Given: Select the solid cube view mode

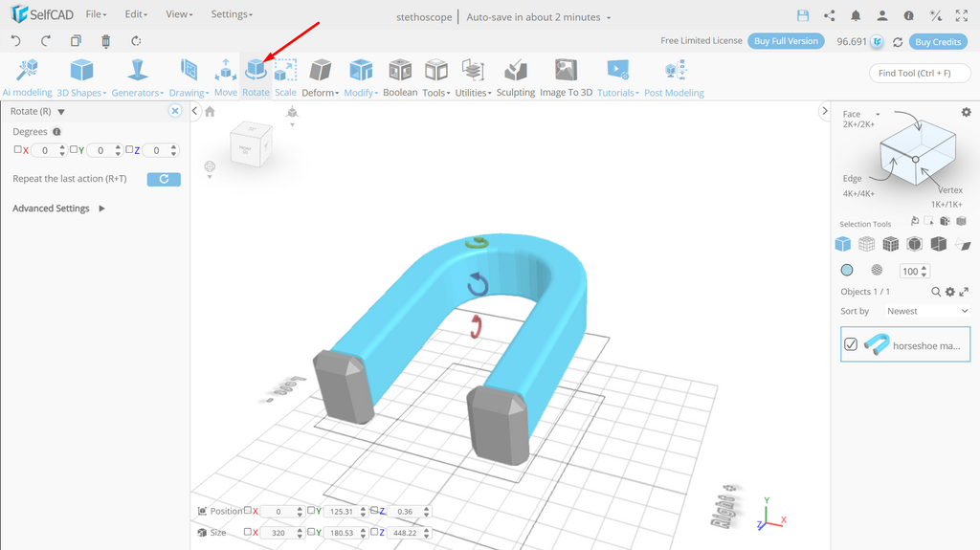Looking at the screenshot, I should pos(842,244).
